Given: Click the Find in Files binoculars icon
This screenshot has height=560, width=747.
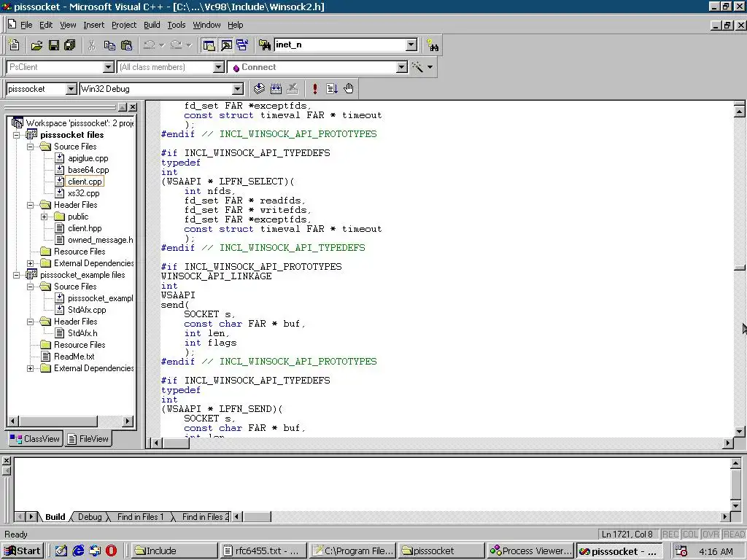Looking at the screenshot, I should click(265, 45).
